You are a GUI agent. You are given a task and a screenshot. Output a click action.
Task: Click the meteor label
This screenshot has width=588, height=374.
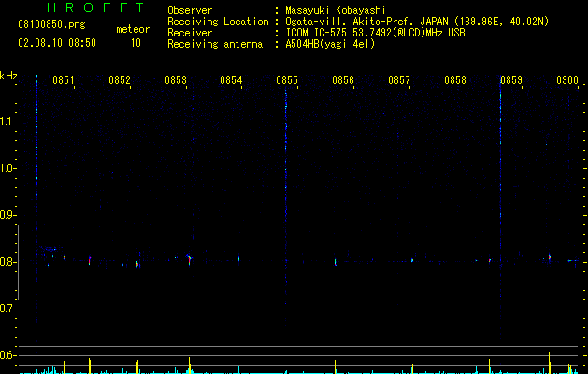click(x=133, y=29)
